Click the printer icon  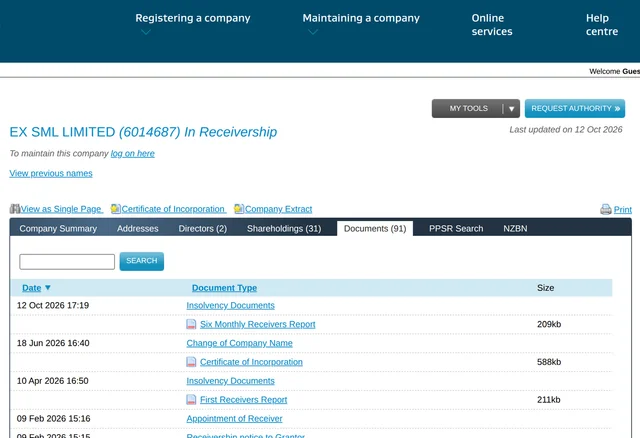click(606, 209)
